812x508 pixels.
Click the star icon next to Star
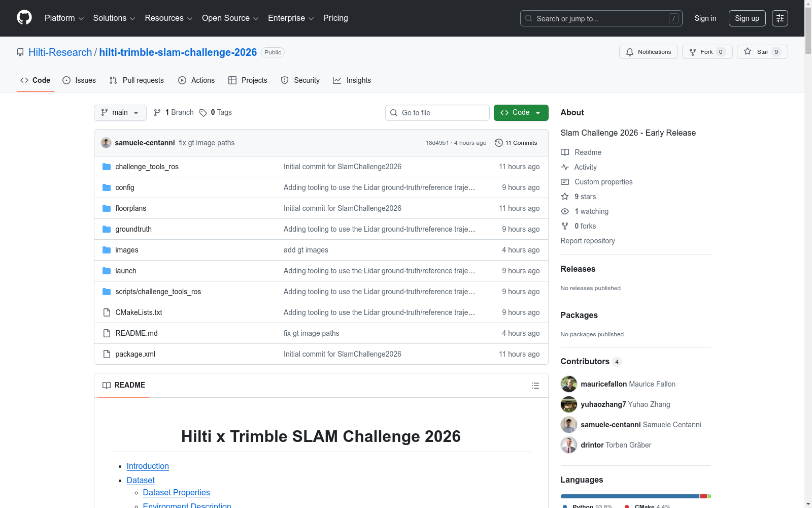748,51
